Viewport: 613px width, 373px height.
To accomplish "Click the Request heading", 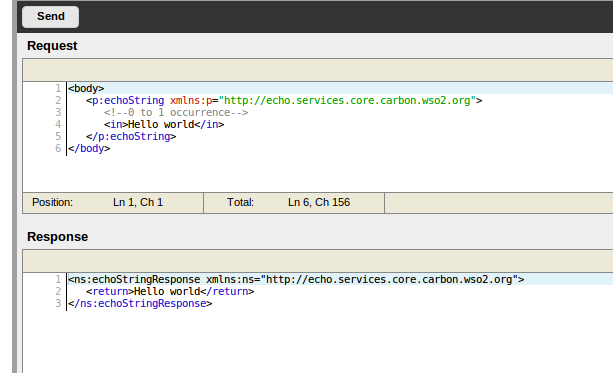I will (52, 46).
